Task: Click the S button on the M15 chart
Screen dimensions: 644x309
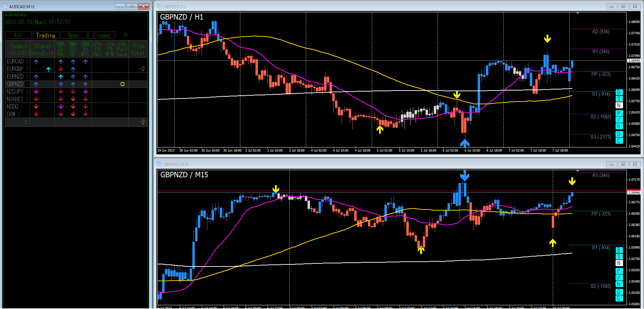Action: click(x=619, y=257)
